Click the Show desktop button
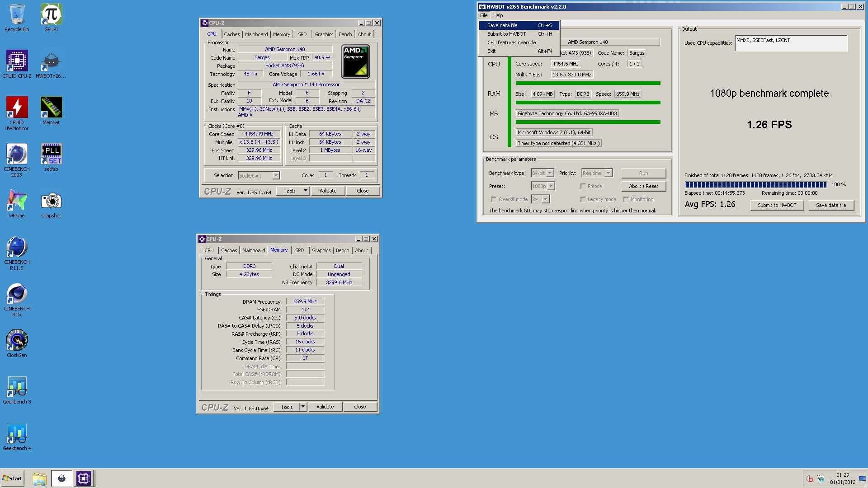The width and height of the screenshot is (868, 488). (x=862, y=479)
